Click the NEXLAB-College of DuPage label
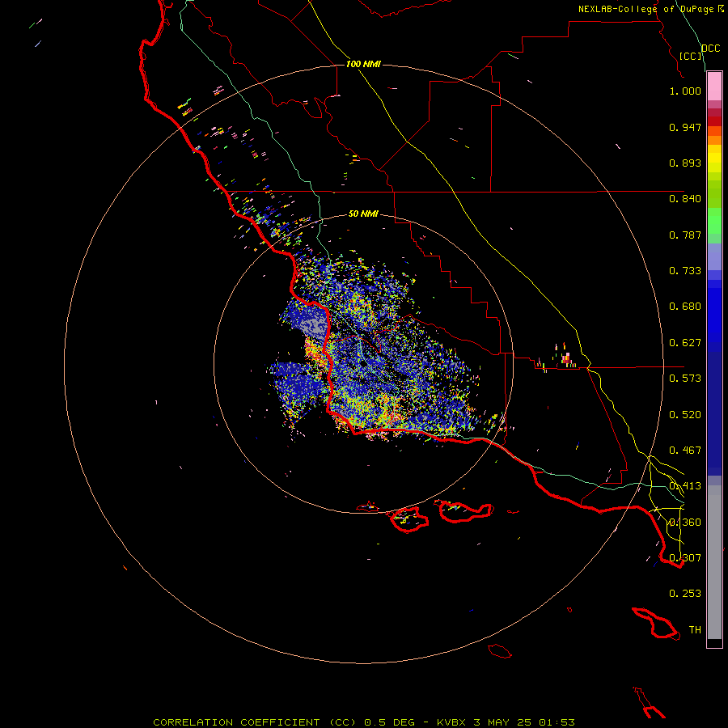The width and height of the screenshot is (728, 728). pos(645,9)
